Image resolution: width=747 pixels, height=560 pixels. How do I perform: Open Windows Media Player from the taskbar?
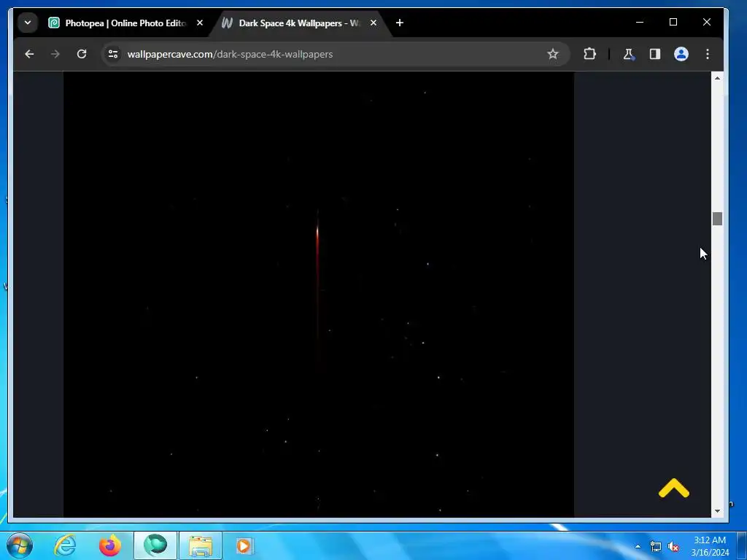coord(244,545)
